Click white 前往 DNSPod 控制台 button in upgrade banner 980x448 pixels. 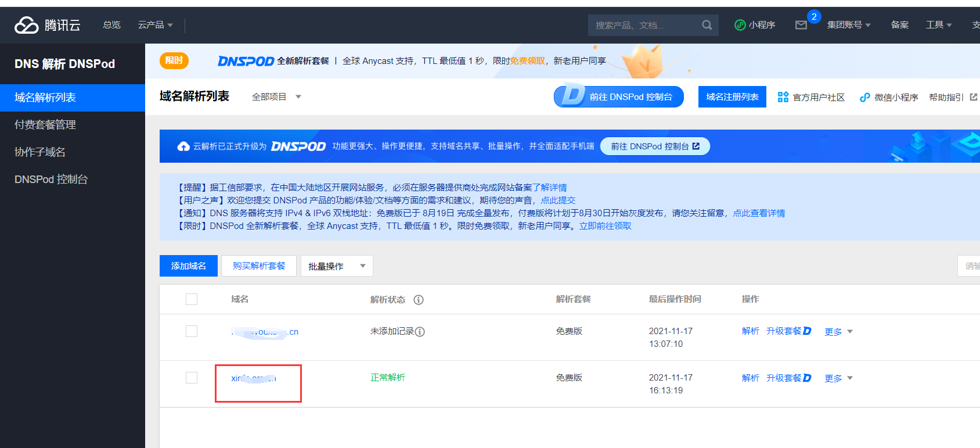pos(655,146)
